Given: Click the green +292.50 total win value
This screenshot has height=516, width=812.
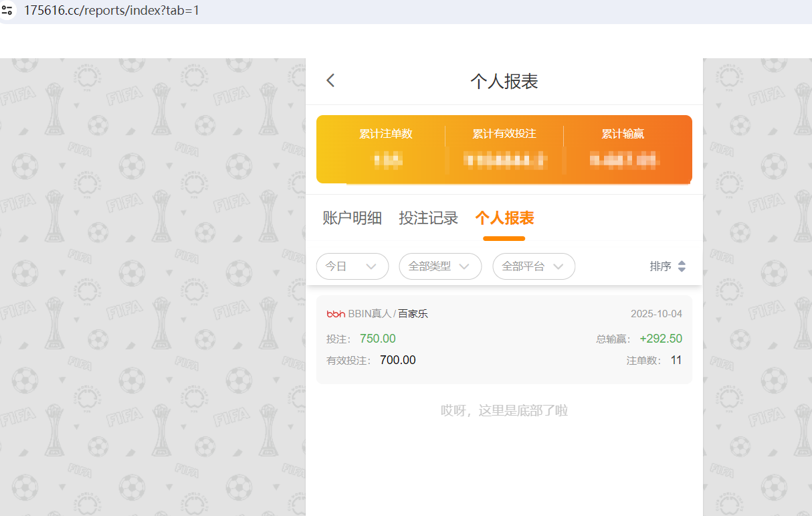Looking at the screenshot, I should [x=661, y=339].
